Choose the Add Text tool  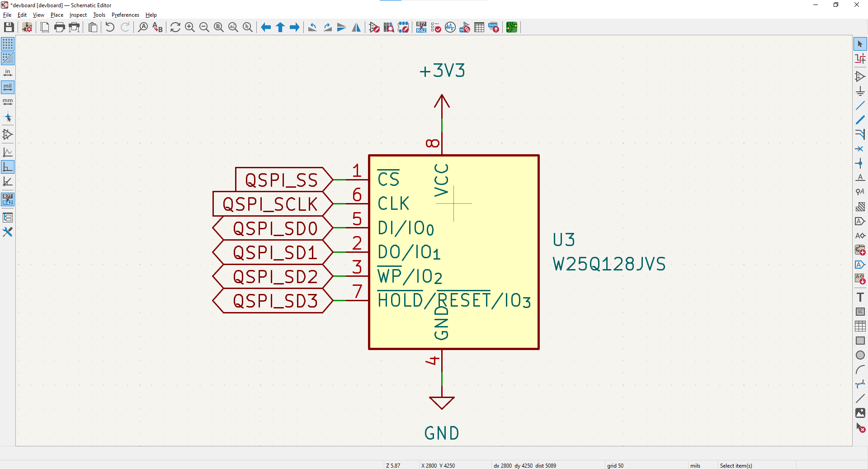click(x=860, y=297)
